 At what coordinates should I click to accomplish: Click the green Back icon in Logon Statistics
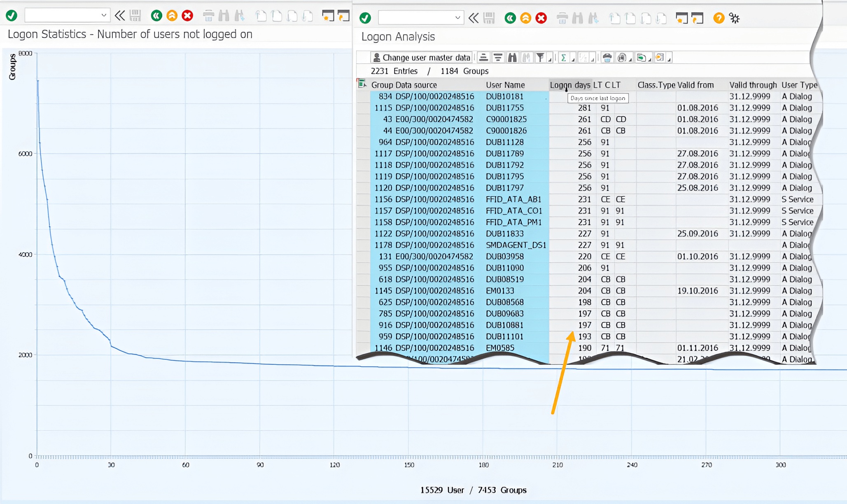[156, 16]
